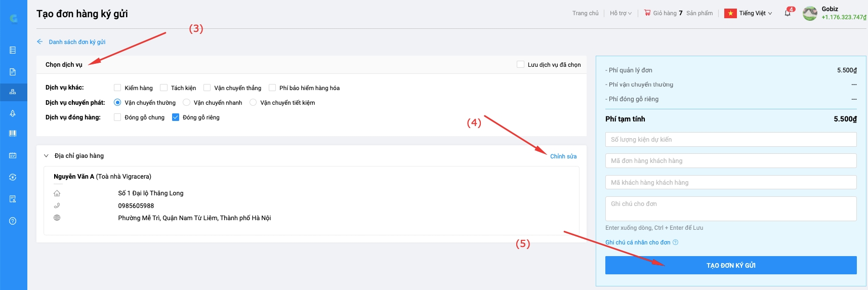
Task: Open the calendar check sidebar icon
Action: (x=13, y=155)
